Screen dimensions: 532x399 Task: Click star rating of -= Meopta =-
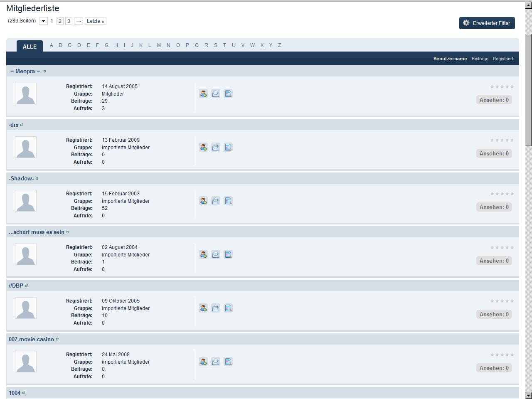point(502,86)
